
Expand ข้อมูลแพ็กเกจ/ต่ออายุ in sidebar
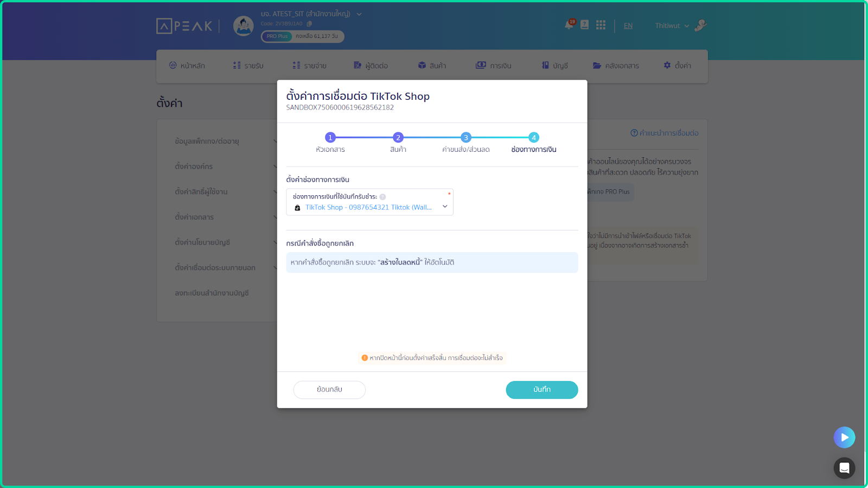pyautogui.click(x=225, y=141)
